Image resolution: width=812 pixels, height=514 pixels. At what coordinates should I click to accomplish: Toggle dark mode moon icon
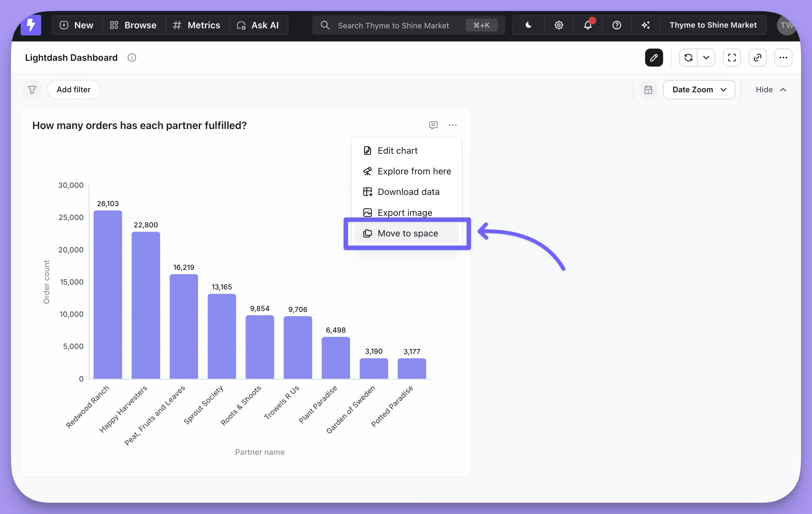[x=528, y=25]
